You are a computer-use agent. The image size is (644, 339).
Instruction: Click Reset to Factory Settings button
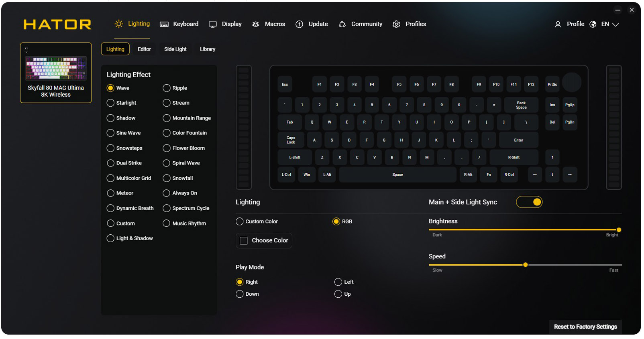click(x=585, y=327)
